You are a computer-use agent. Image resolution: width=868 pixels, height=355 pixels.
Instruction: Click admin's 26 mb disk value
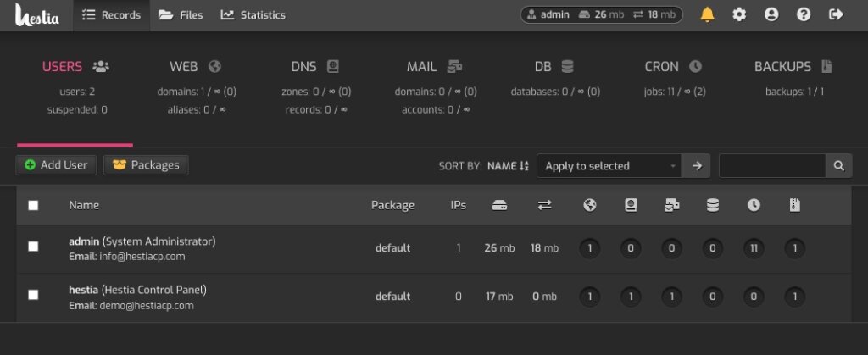tap(499, 248)
